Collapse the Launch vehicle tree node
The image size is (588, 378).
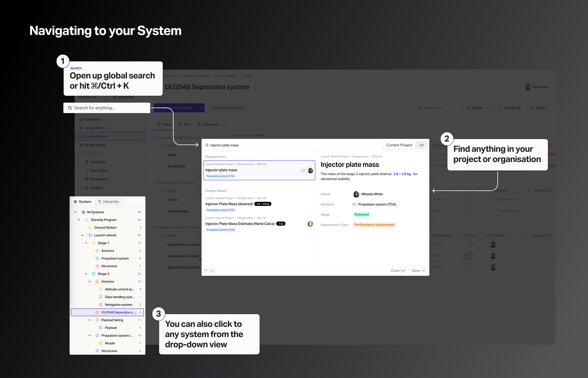(x=82, y=235)
